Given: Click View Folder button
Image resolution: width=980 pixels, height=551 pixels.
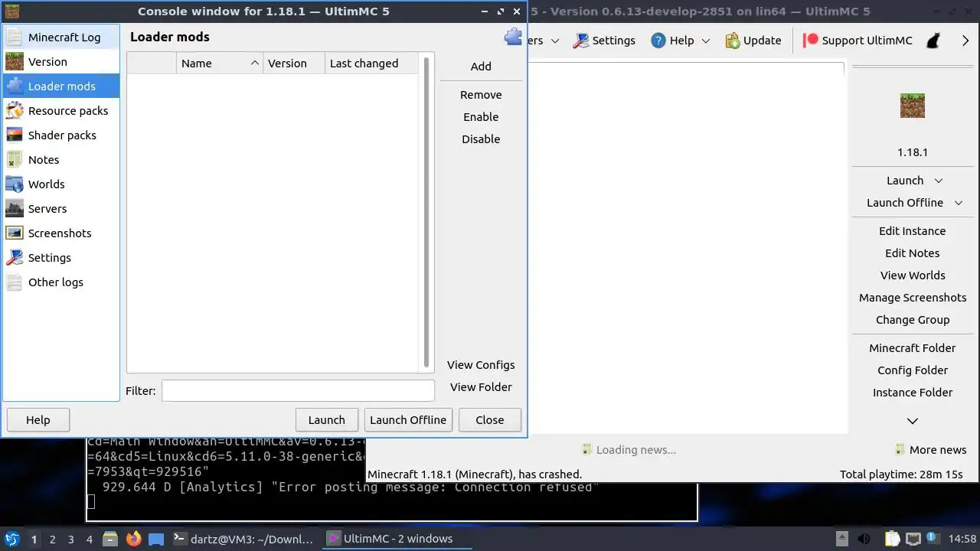Looking at the screenshot, I should click(481, 387).
